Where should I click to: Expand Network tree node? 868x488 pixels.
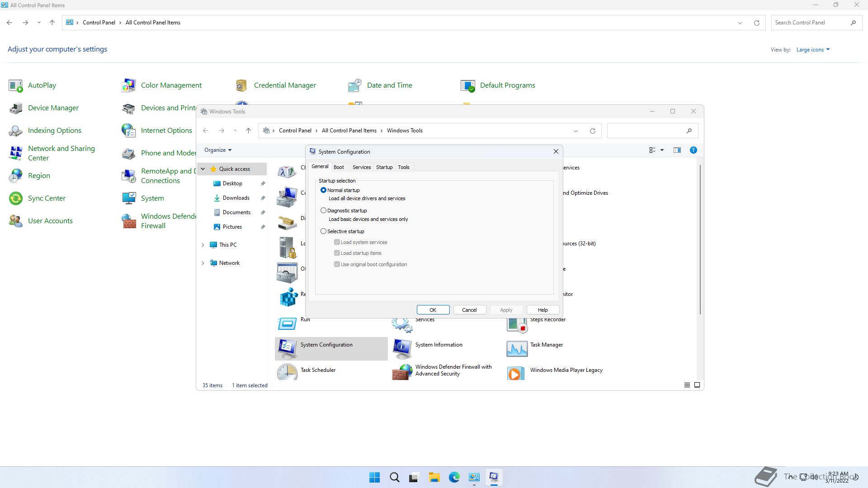[203, 263]
